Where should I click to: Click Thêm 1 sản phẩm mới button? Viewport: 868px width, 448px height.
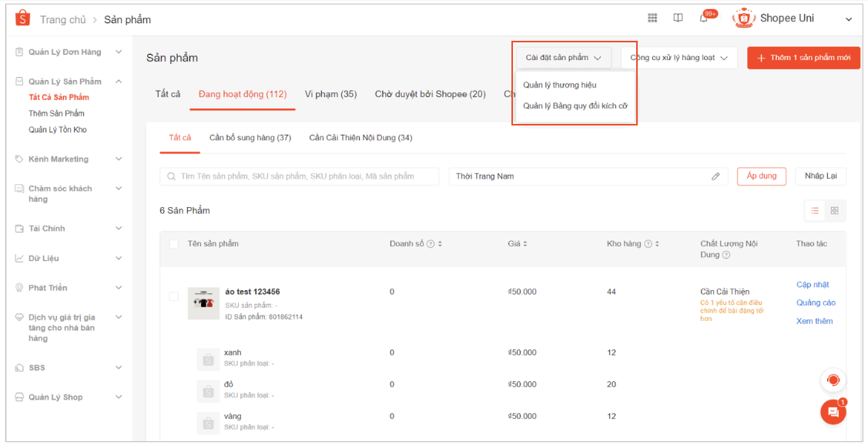(x=804, y=58)
